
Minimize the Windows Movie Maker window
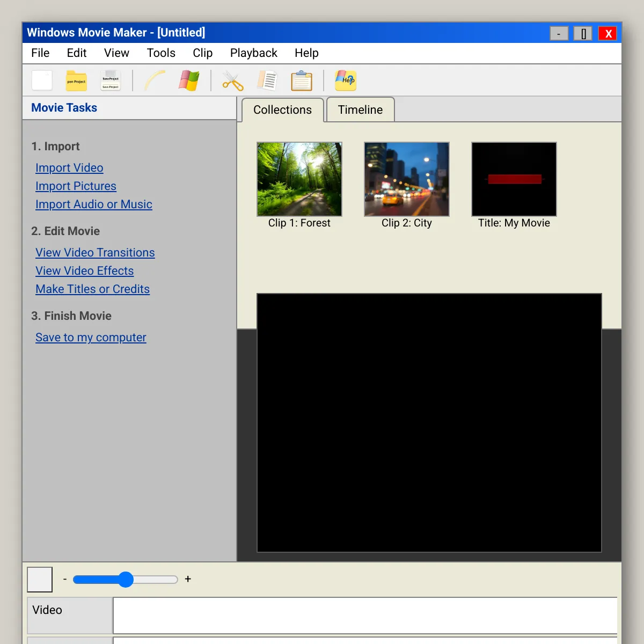(559, 33)
